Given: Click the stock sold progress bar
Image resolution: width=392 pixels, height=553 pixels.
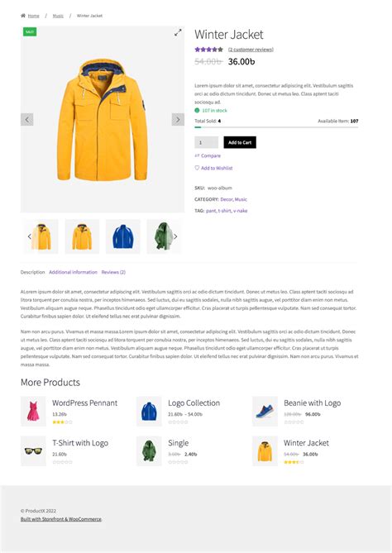Looking at the screenshot, I should [276, 127].
